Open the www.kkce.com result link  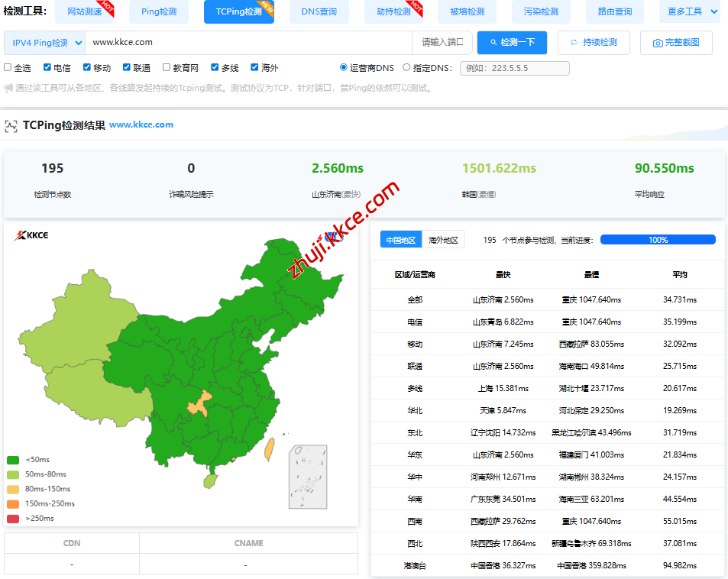pyautogui.click(x=141, y=125)
